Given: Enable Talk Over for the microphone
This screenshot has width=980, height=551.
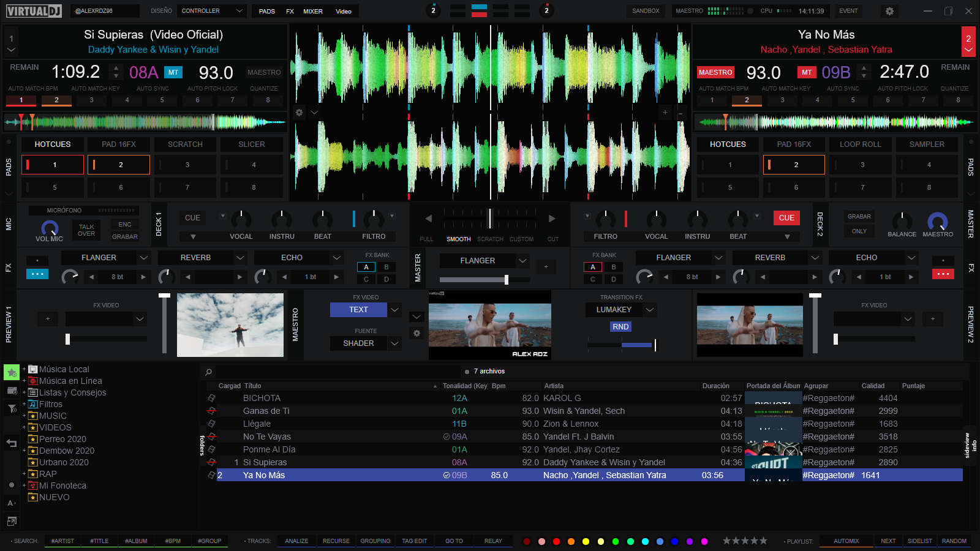Looking at the screenshot, I should click(86, 230).
